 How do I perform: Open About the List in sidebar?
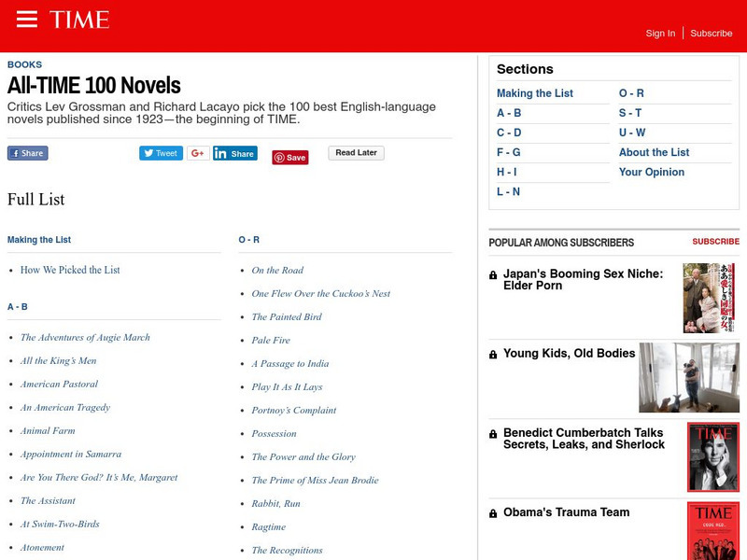click(x=655, y=152)
